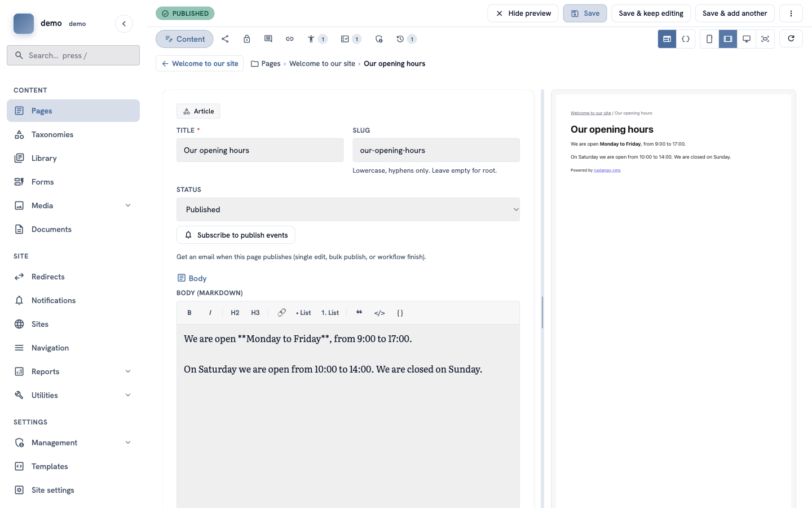Open the shield policy tab icon
The width and height of the screenshot is (812, 508).
[379, 39]
